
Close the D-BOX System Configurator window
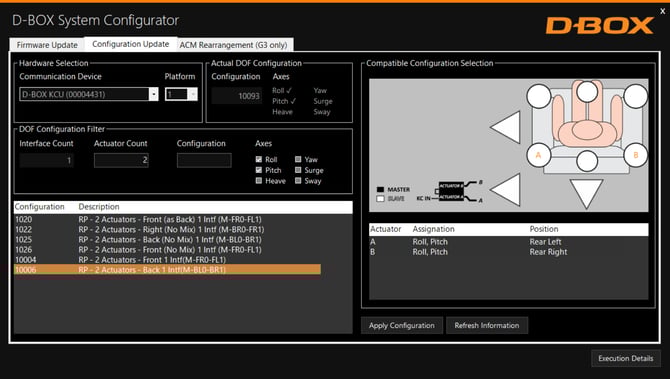pyautogui.click(x=662, y=11)
